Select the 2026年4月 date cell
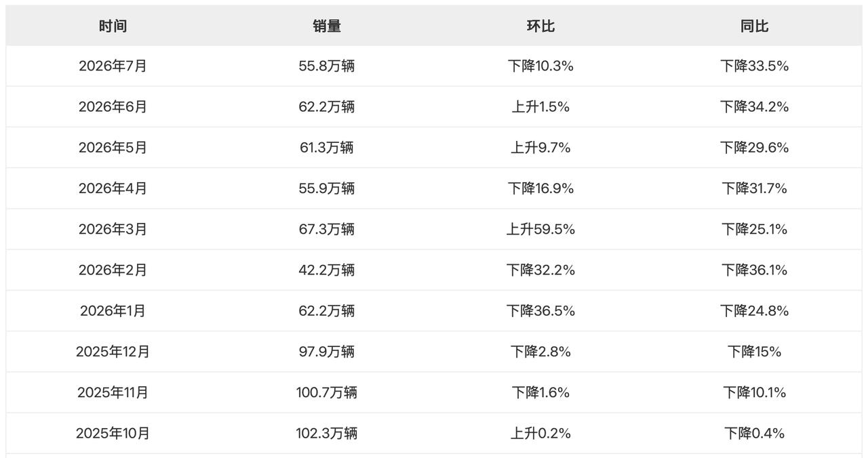Image resolution: width=868 pixels, height=458 pixels. 113,188
